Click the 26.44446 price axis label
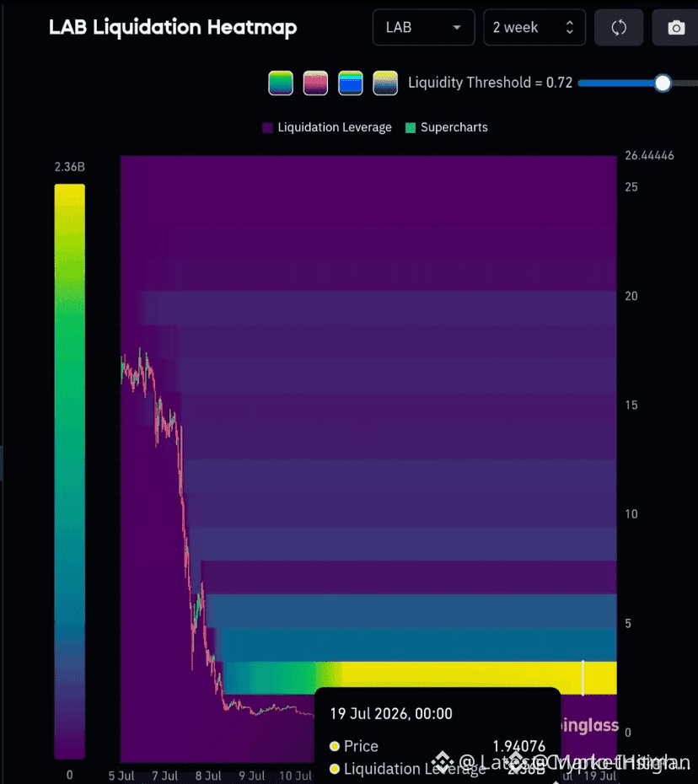The width and height of the screenshot is (698, 784). coord(649,155)
